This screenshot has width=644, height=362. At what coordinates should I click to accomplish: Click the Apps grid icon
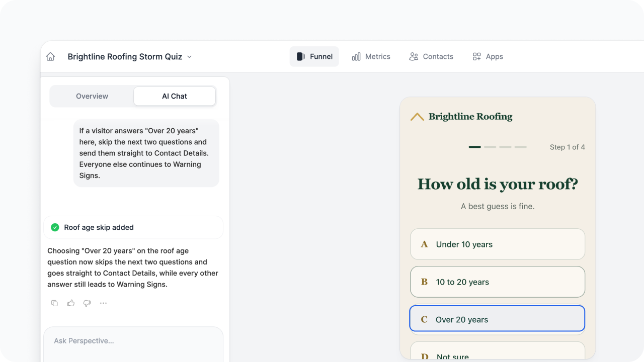tap(476, 56)
